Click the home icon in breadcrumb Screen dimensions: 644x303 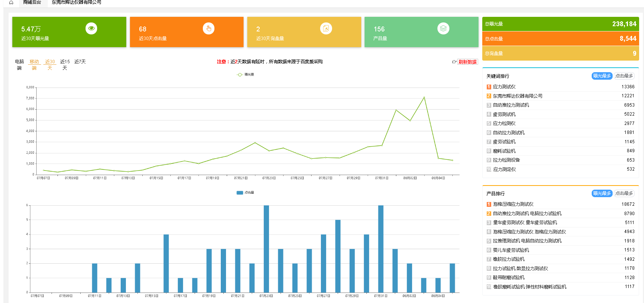pyautogui.click(x=11, y=3)
